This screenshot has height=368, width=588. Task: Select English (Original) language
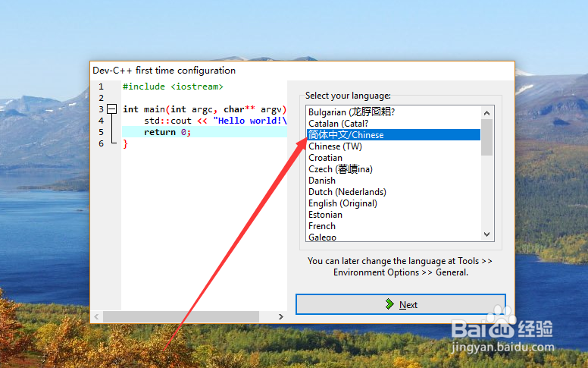coord(393,203)
